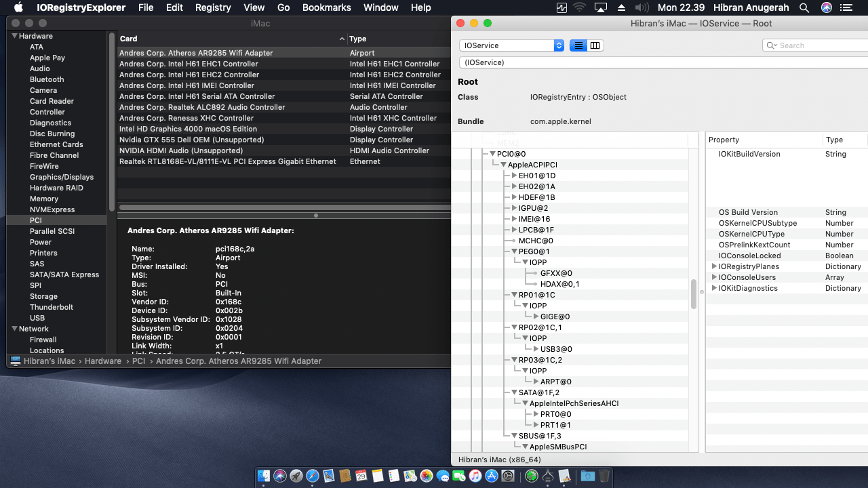Click the System Information sidebar vertical scrollbar
This screenshot has width=868, height=488.
pyautogui.click(x=112, y=122)
